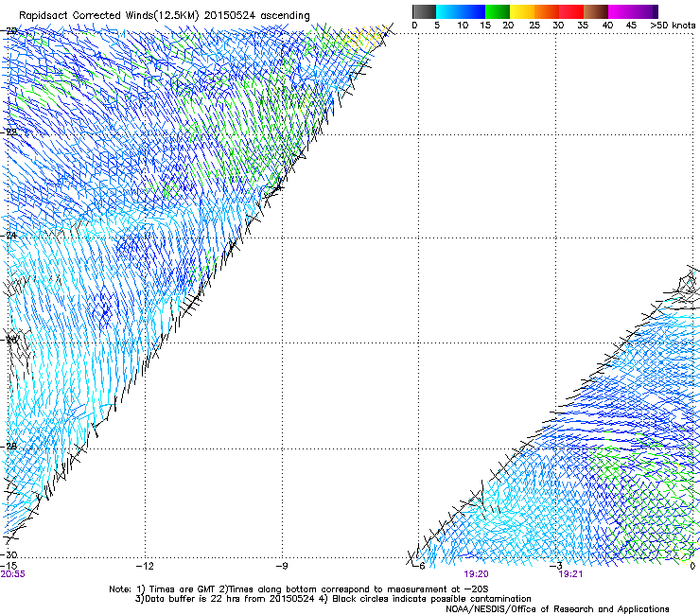
Task: Click the '19:20' swath time label
Action: 476,574
